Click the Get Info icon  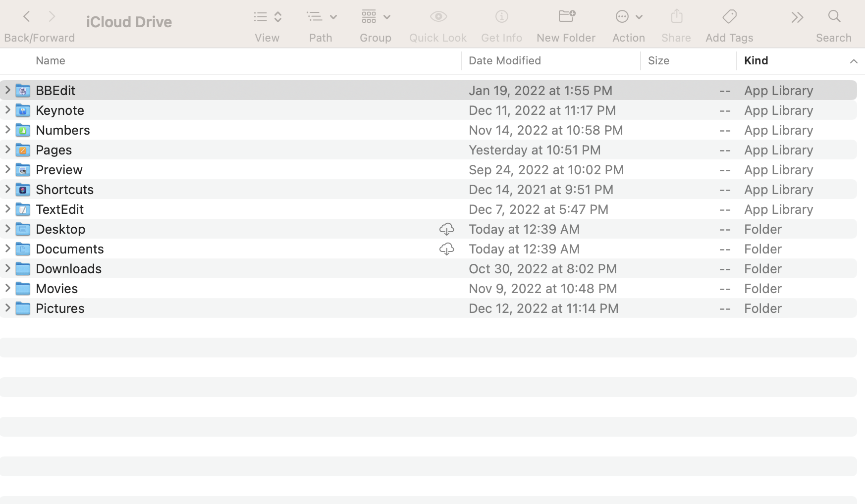coord(501,16)
